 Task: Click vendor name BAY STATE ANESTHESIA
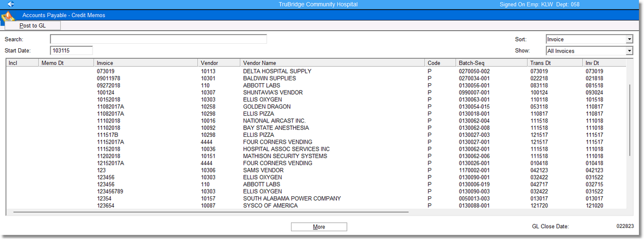275,128
